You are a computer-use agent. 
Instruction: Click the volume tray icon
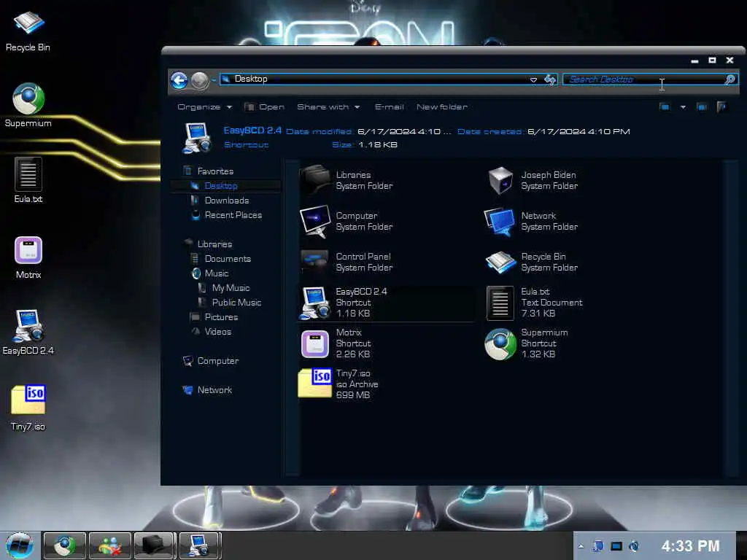point(634,546)
